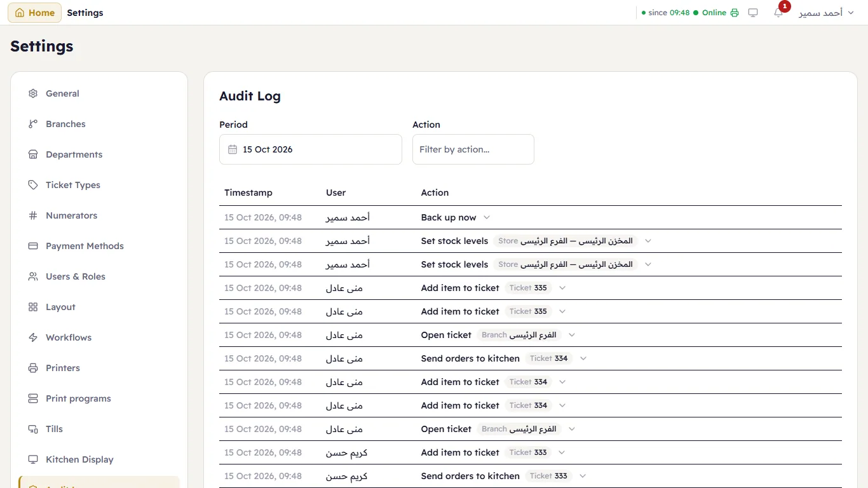
Task: Click the Layout grid icon
Action: point(33,307)
